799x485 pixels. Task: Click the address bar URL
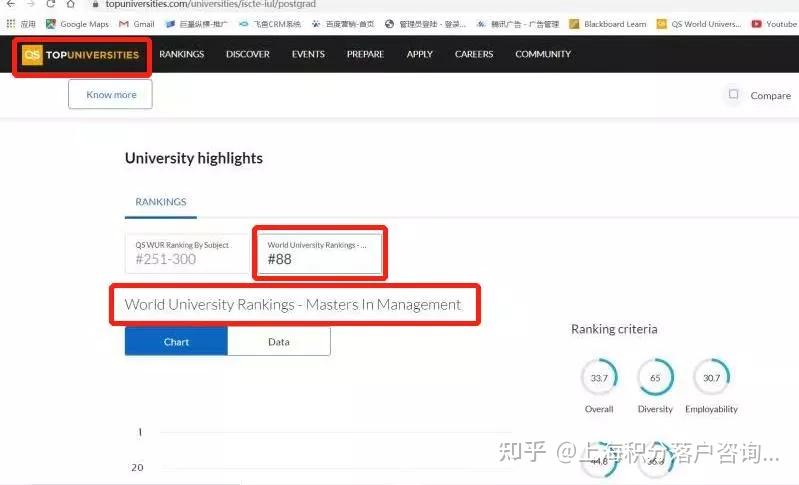tap(210, 4)
